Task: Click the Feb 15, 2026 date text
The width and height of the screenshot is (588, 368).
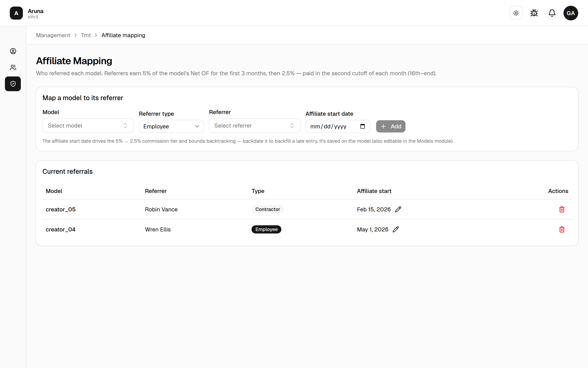Action: tap(374, 209)
